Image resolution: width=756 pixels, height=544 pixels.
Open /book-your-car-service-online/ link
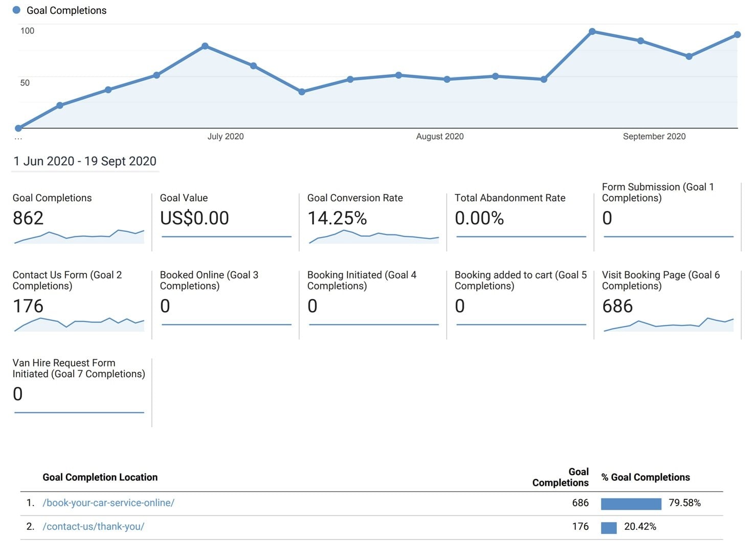[x=108, y=503]
